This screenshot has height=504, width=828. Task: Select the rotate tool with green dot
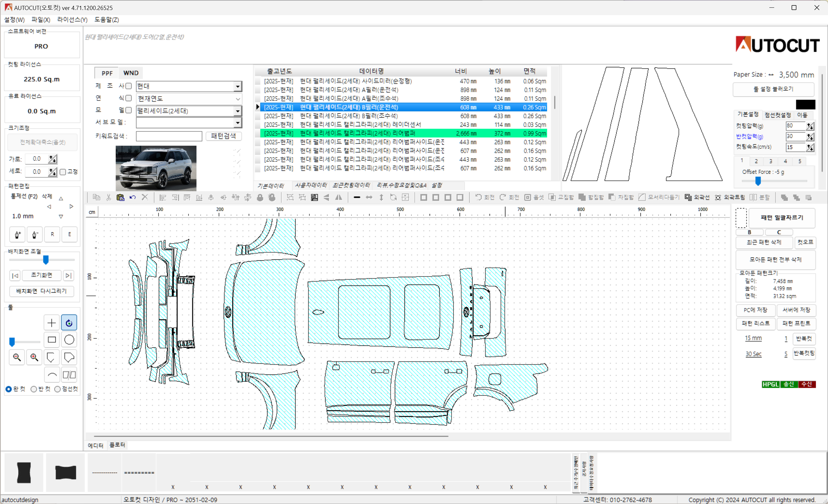69,323
